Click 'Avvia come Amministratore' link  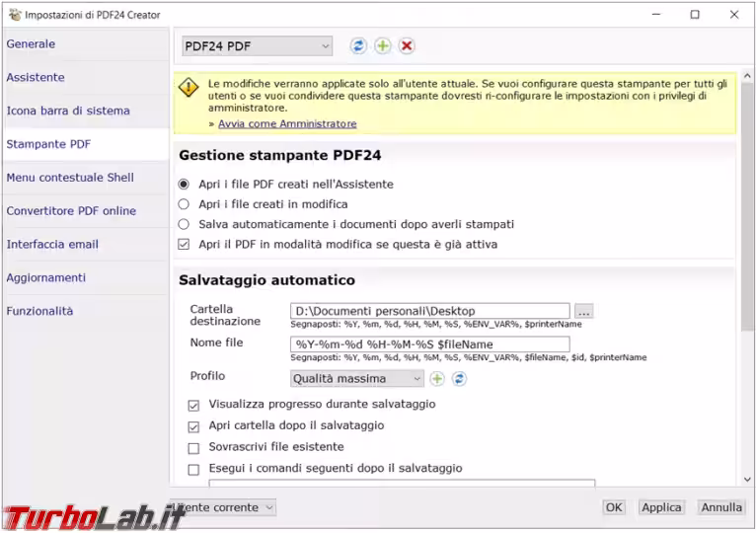point(287,124)
